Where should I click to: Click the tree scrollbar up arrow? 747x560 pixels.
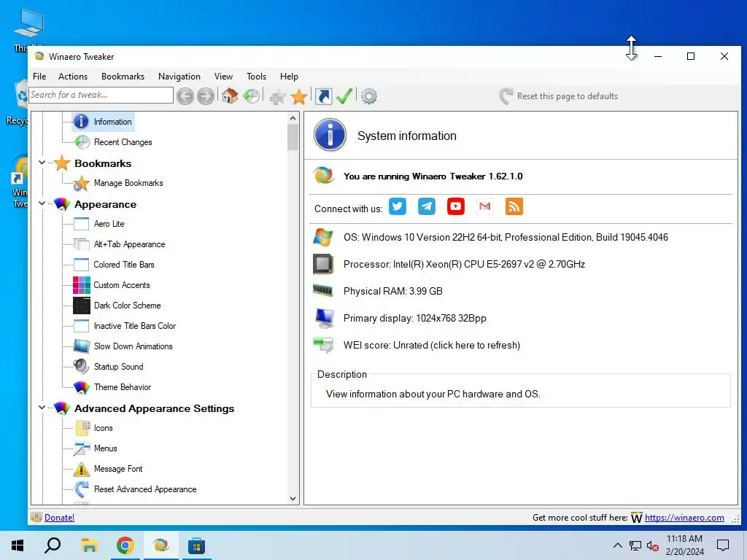pos(293,118)
